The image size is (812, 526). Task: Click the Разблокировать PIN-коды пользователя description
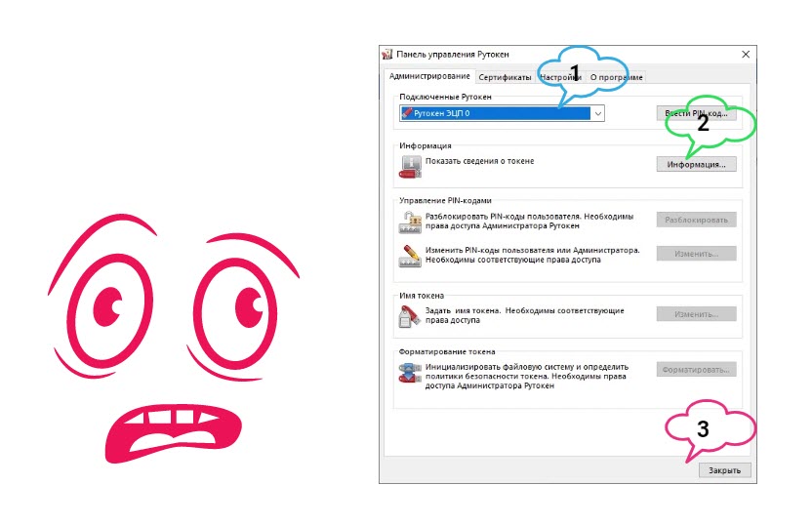pos(529,222)
